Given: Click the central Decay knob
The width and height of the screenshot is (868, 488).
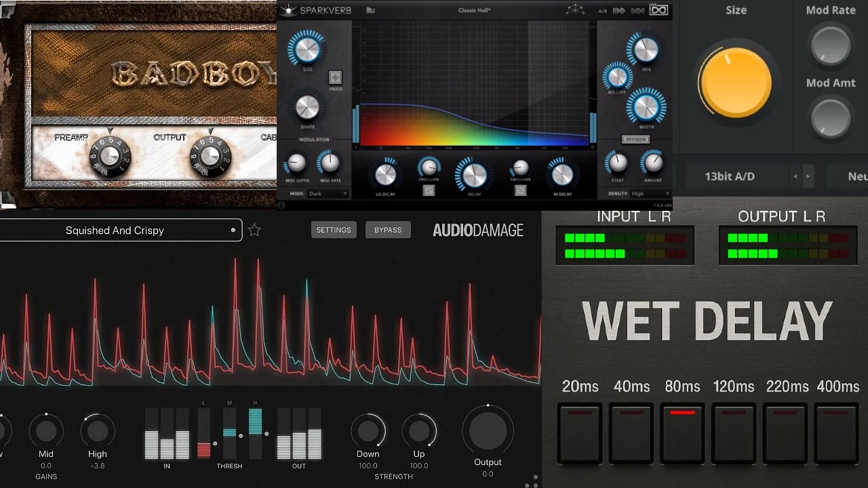Looking at the screenshot, I should pos(474,175).
